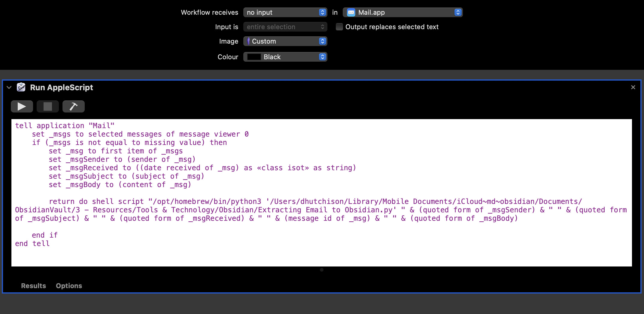Click the 'if (_msgs is not equal' line
644x314 pixels.
129,143
